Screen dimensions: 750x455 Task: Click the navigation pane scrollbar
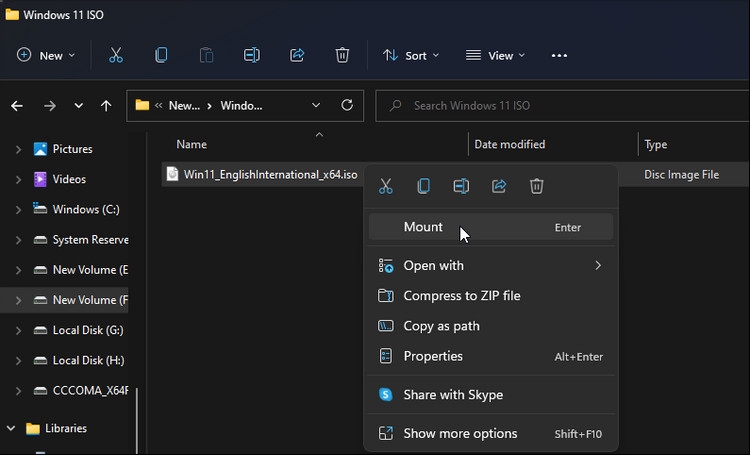coord(137,421)
